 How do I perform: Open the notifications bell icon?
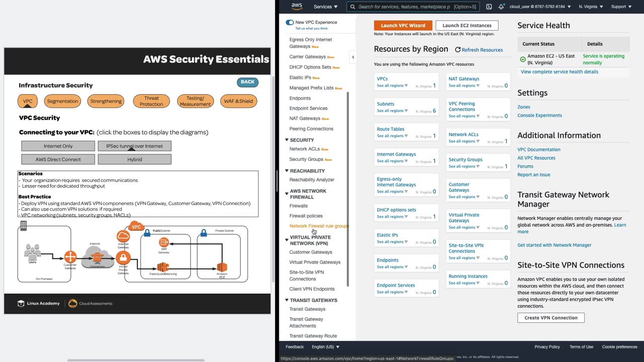click(x=501, y=7)
